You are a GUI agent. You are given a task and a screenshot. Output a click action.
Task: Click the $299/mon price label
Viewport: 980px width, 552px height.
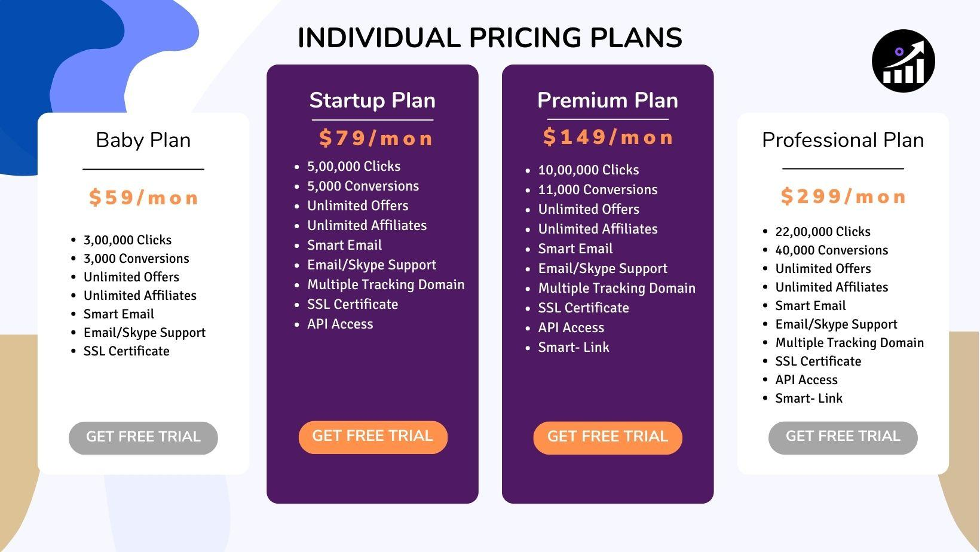tap(843, 197)
